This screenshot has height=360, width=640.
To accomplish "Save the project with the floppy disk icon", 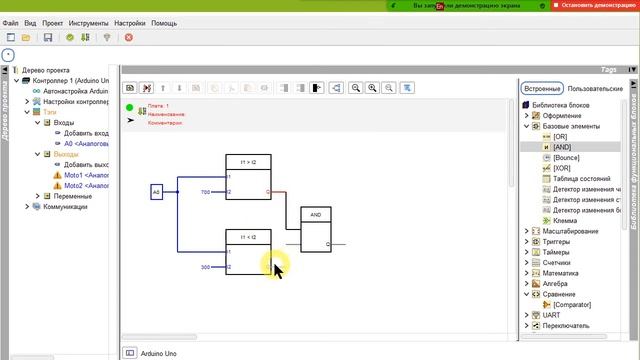I will [48, 38].
